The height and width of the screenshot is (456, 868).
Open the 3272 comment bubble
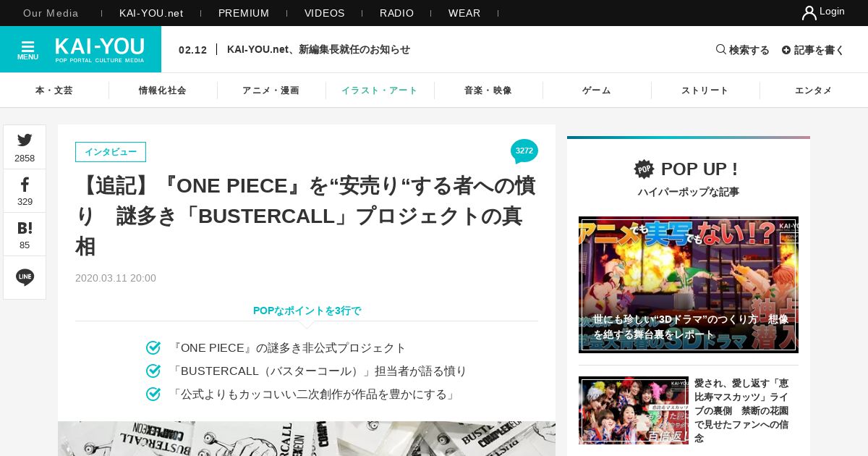point(524,151)
